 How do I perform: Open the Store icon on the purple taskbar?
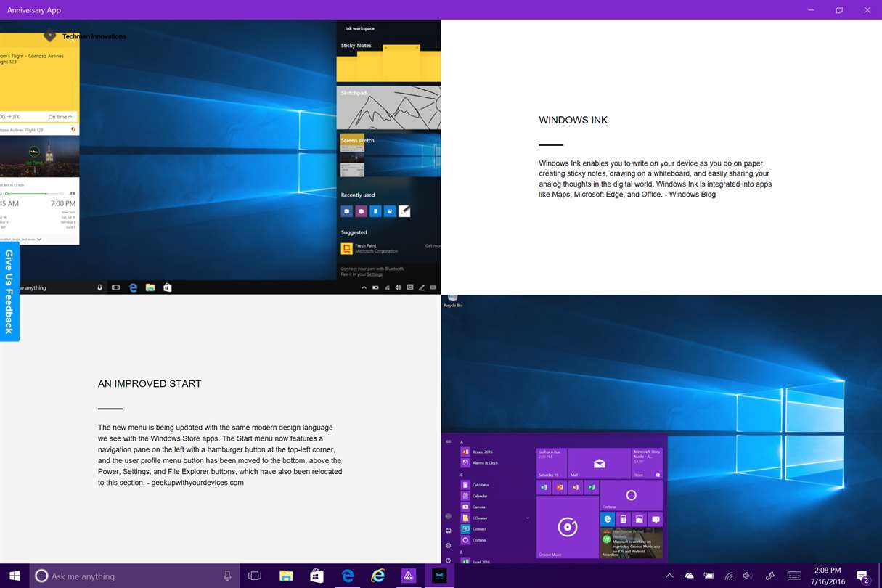tap(317, 576)
